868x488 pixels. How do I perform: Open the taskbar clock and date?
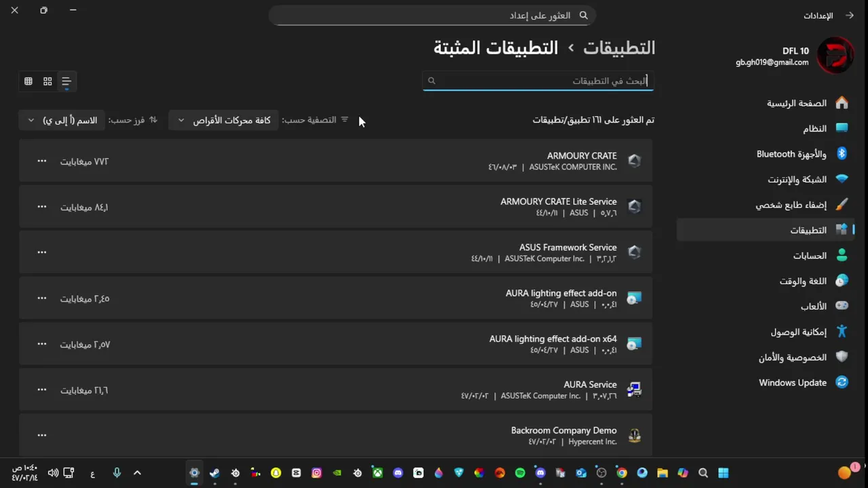(x=24, y=473)
